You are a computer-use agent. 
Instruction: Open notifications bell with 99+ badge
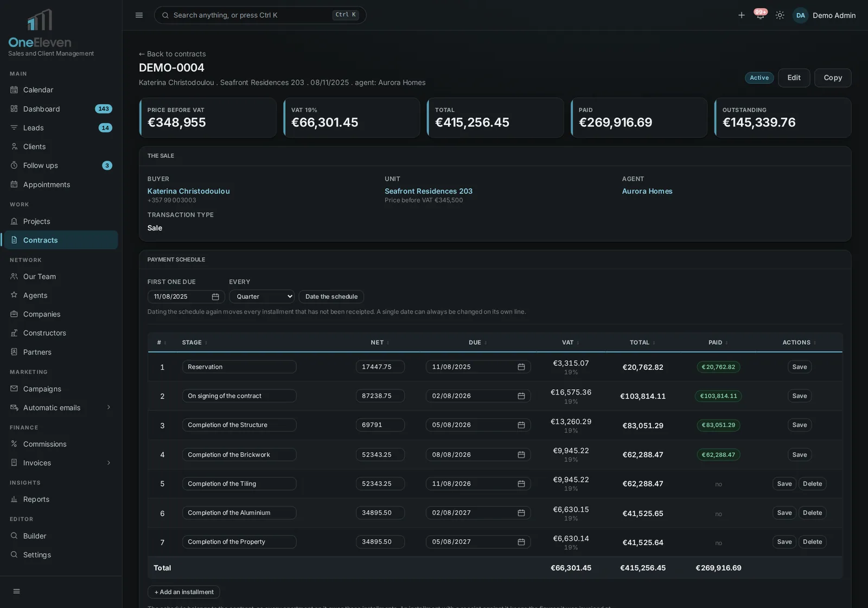click(760, 15)
